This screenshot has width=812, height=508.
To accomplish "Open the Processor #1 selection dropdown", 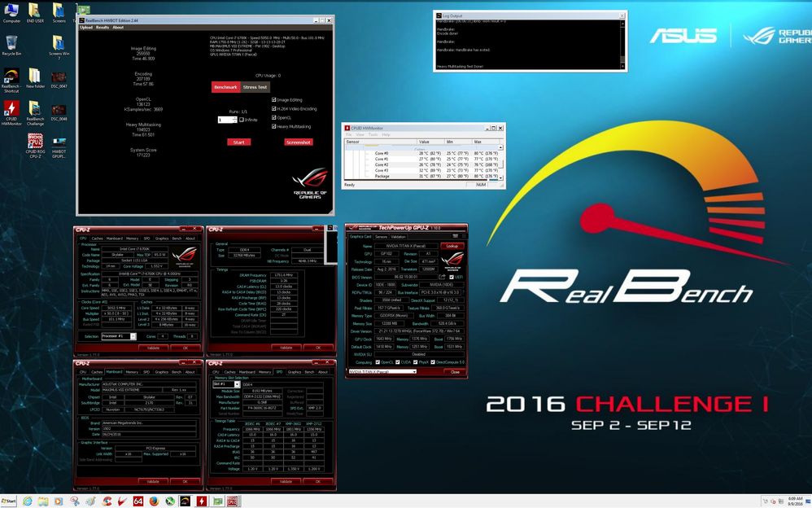I will (119, 336).
